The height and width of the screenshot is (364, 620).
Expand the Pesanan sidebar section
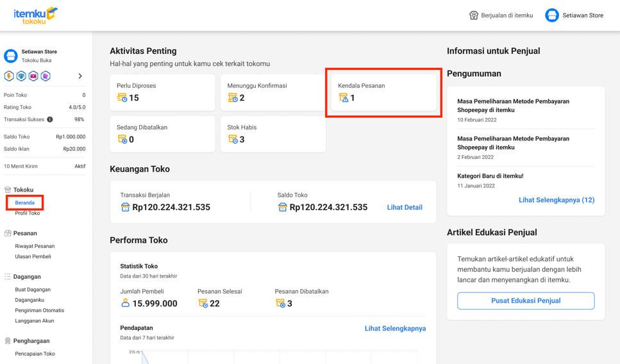pos(25,233)
